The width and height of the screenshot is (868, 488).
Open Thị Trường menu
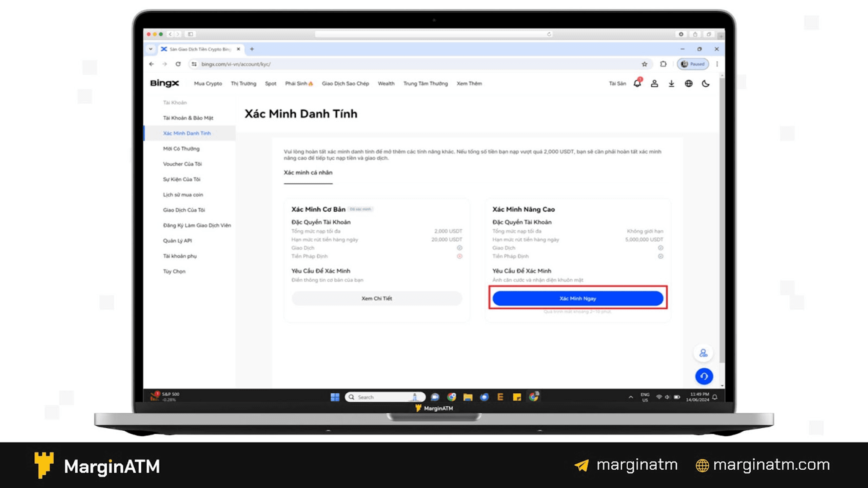(x=243, y=83)
